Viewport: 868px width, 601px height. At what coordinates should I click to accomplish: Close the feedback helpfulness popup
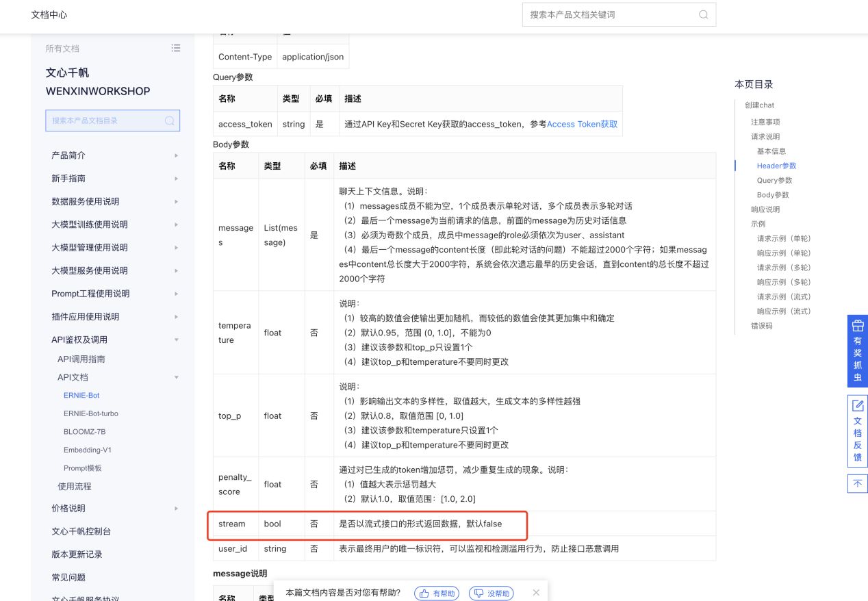[x=536, y=593]
